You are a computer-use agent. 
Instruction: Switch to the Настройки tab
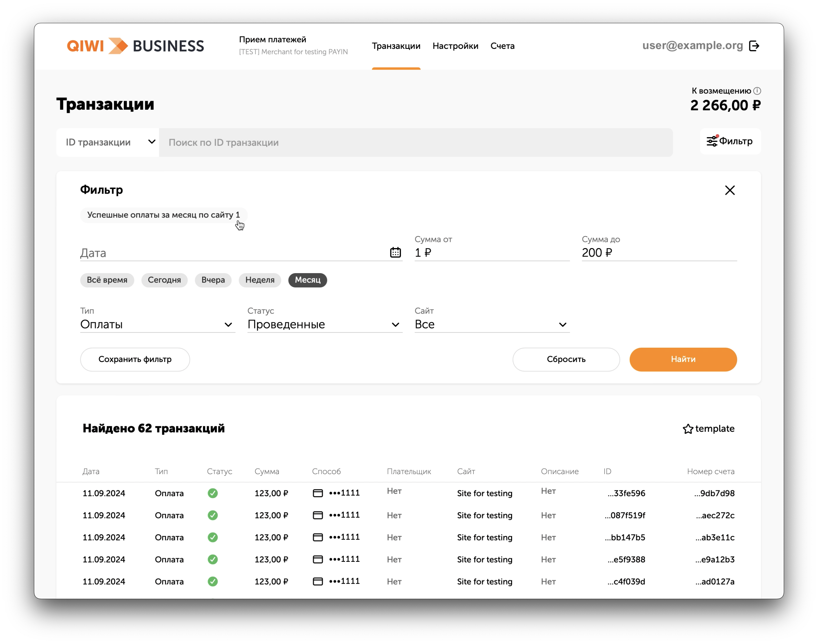[x=455, y=46]
